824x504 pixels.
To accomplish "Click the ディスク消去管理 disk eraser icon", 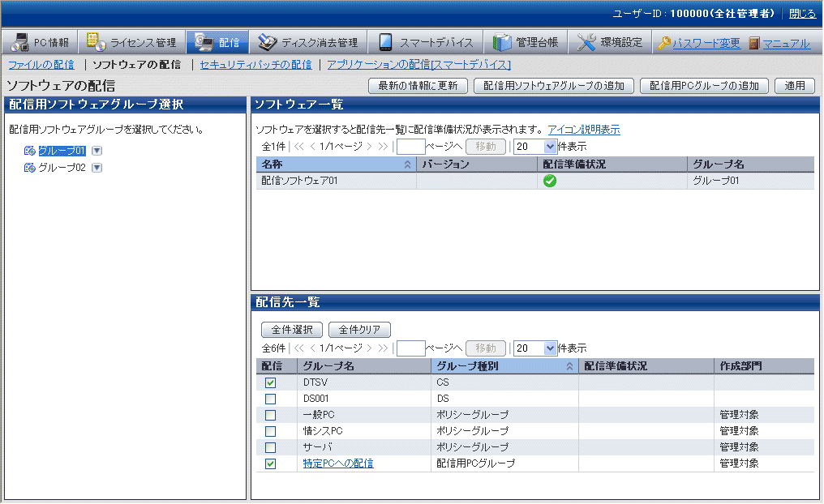I will [x=265, y=42].
